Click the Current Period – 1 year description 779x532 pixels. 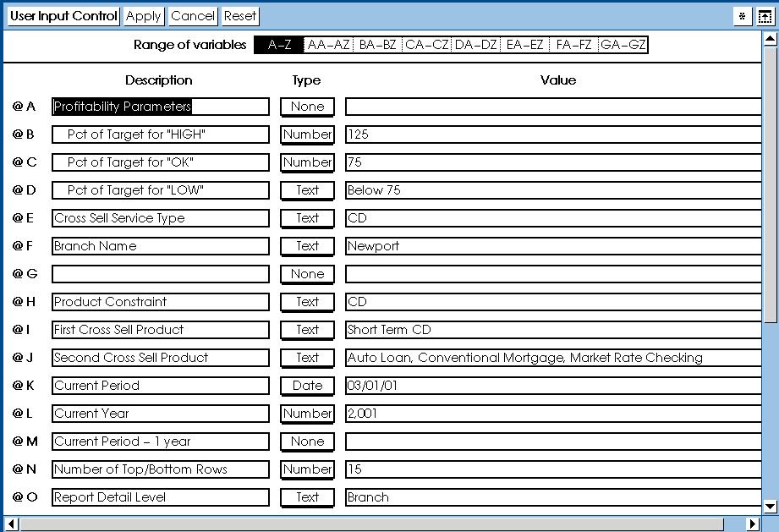tap(161, 442)
